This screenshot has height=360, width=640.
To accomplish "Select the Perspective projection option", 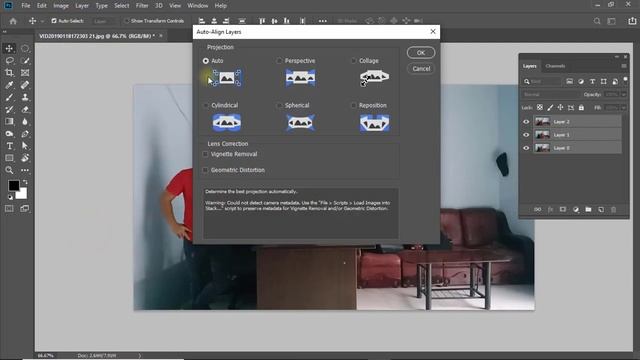I will point(279,61).
